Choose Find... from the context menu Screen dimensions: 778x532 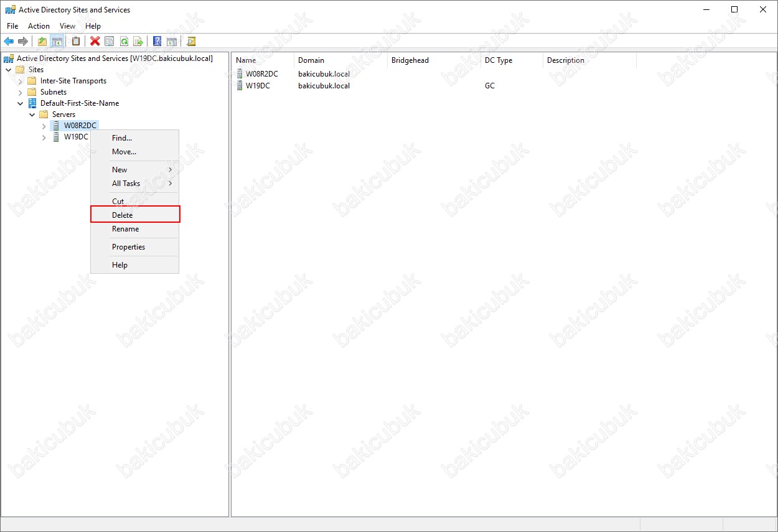134,138
